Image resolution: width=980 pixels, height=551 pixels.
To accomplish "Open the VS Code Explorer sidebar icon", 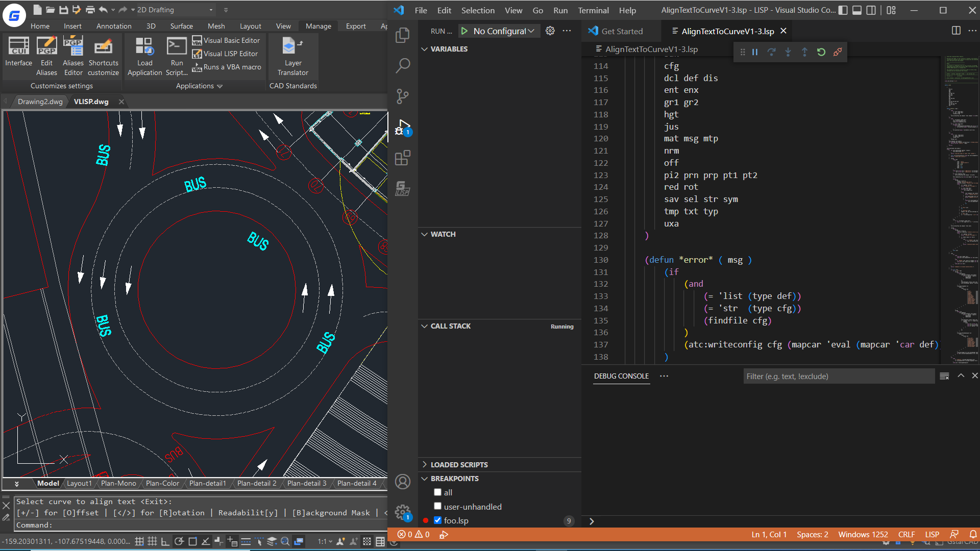I will 402,35.
